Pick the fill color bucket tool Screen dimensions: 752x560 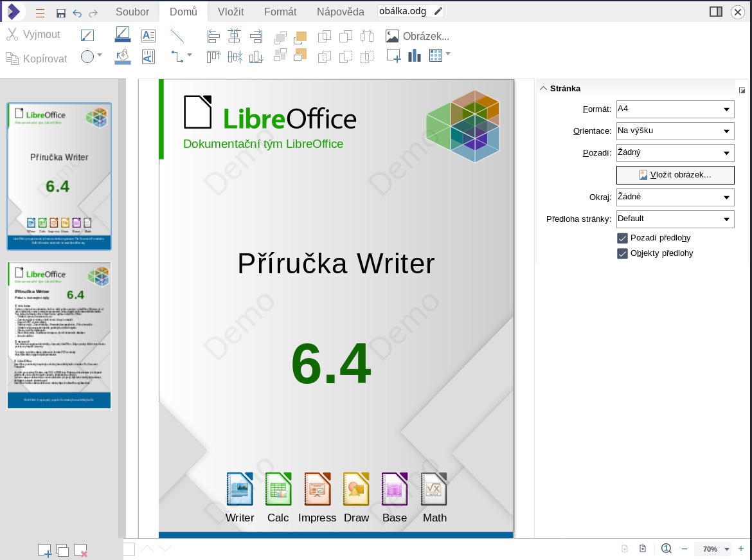(x=123, y=57)
